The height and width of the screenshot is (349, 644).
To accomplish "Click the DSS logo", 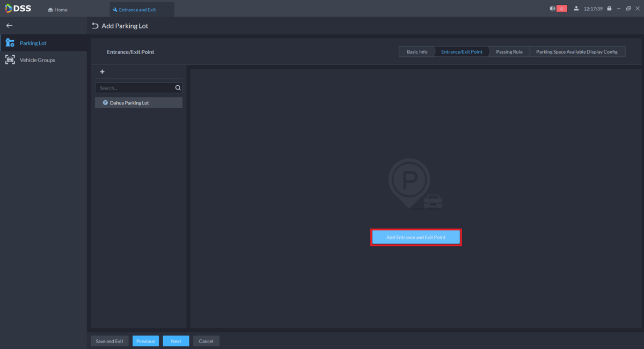I will point(18,9).
